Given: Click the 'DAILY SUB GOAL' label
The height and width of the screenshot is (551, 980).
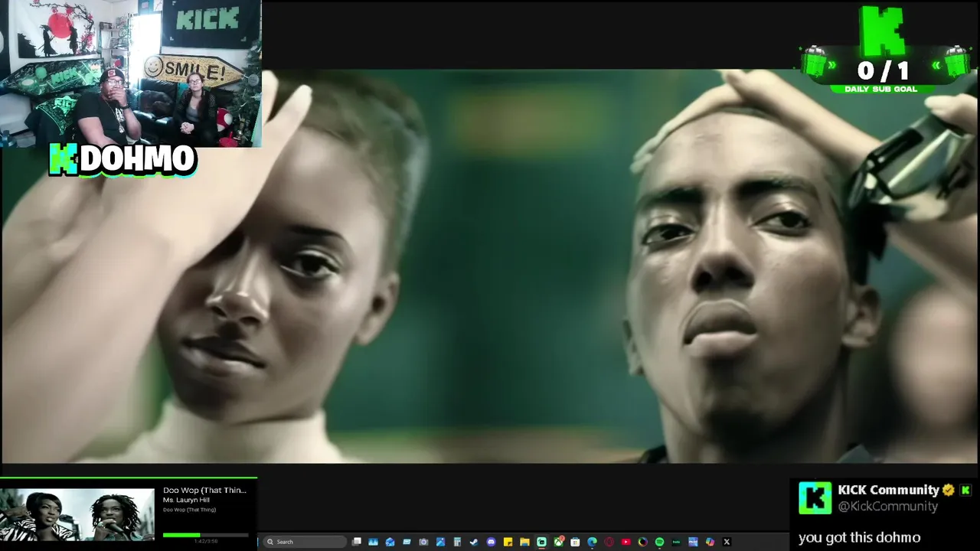Looking at the screenshot, I should (880, 89).
